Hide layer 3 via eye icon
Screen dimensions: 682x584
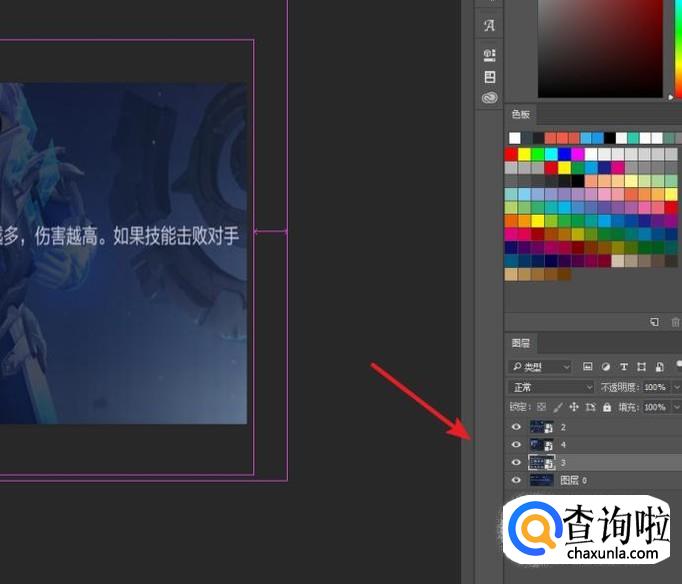pyautogui.click(x=516, y=462)
